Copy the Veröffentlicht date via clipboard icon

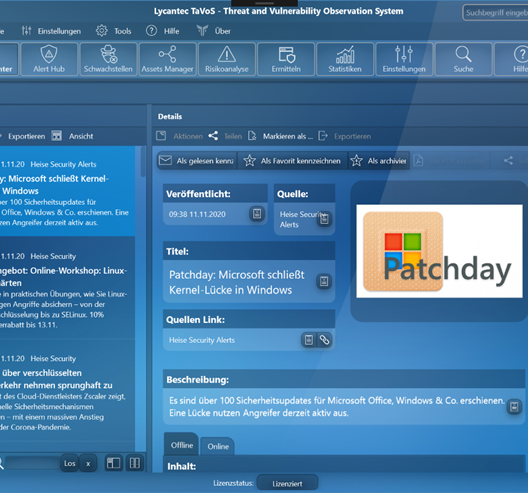pos(257,213)
